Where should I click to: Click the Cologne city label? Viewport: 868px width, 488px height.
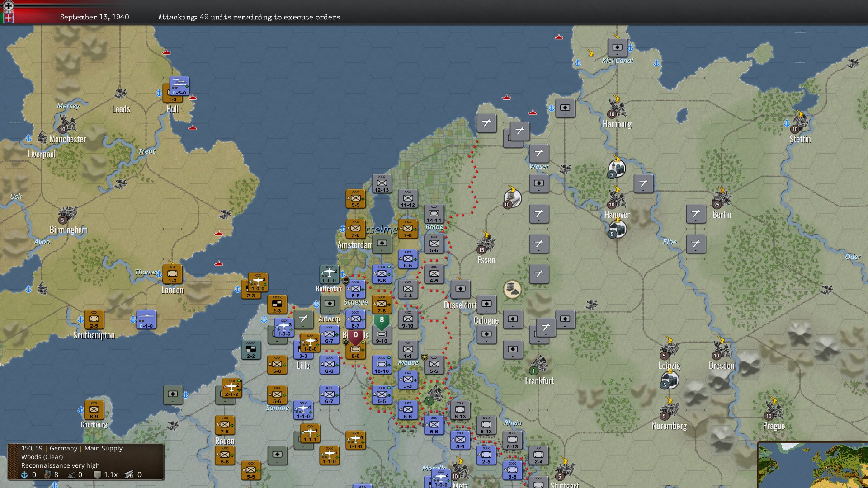[486, 320]
